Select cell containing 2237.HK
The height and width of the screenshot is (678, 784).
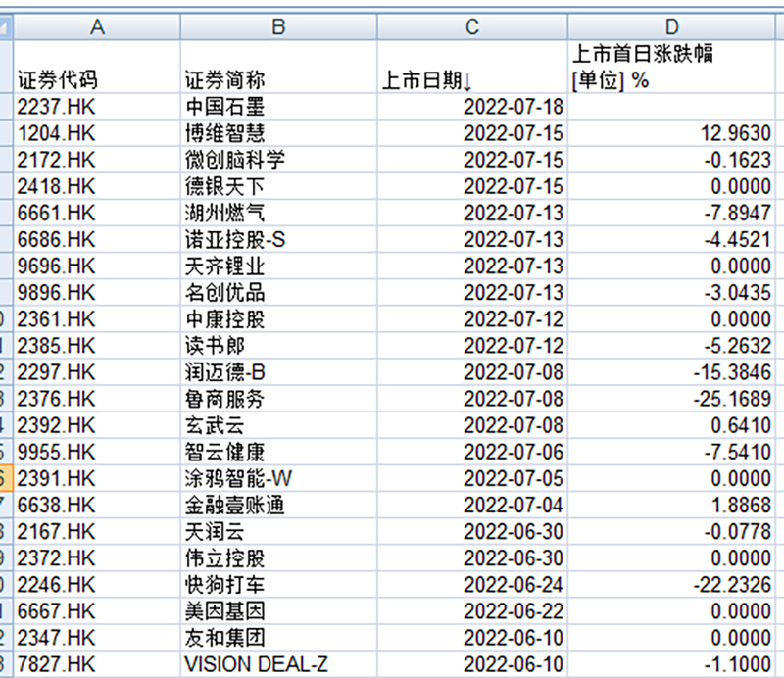pyautogui.click(x=97, y=107)
